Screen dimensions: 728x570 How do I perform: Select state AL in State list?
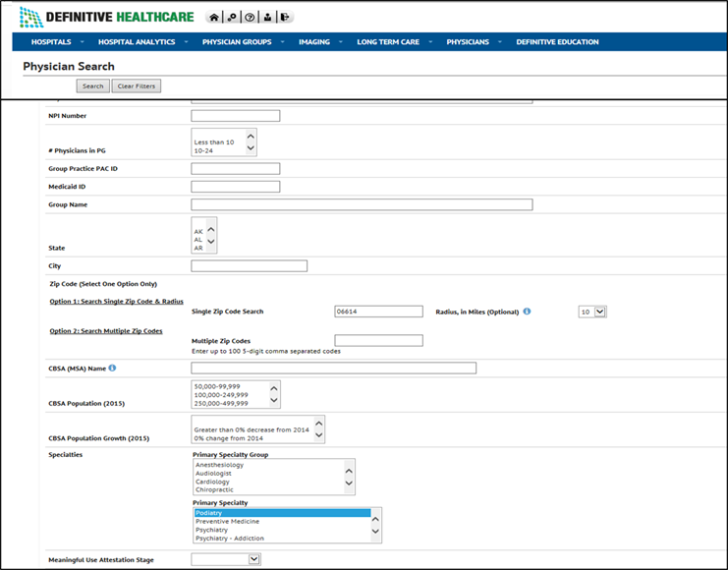(198, 240)
